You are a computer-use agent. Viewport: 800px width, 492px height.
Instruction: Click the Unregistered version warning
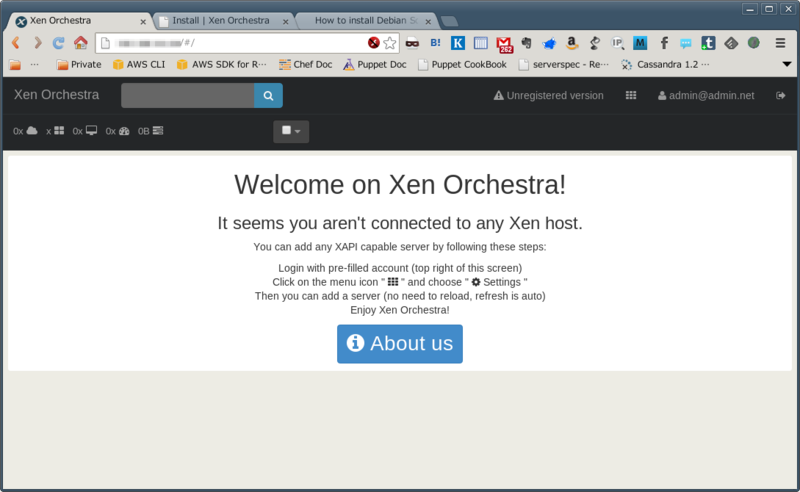pos(548,95)
